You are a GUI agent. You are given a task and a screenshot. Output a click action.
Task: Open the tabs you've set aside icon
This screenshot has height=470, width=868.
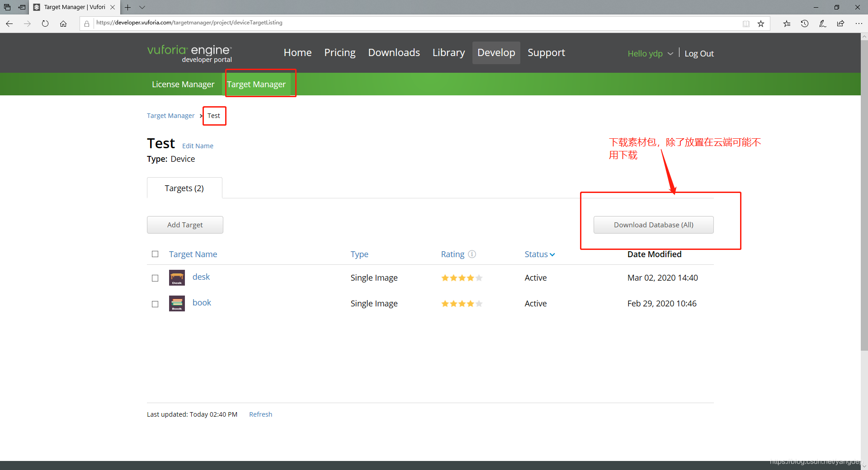click(x=7, y=7)
